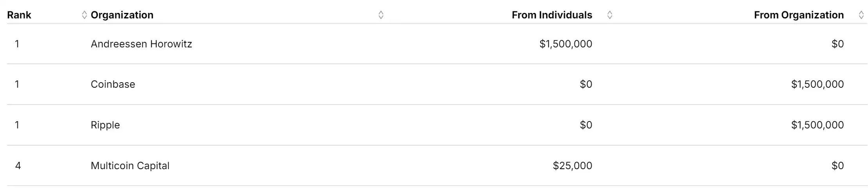Sort by From Individuals using its arrow icon
Image resolution: width=868 pixels, height=195 pixels.
[x=609, y=15]
